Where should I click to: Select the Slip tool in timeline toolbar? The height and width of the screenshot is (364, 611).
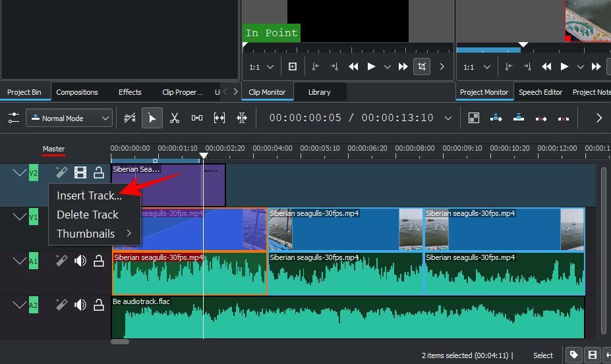[x=219, y=118]
